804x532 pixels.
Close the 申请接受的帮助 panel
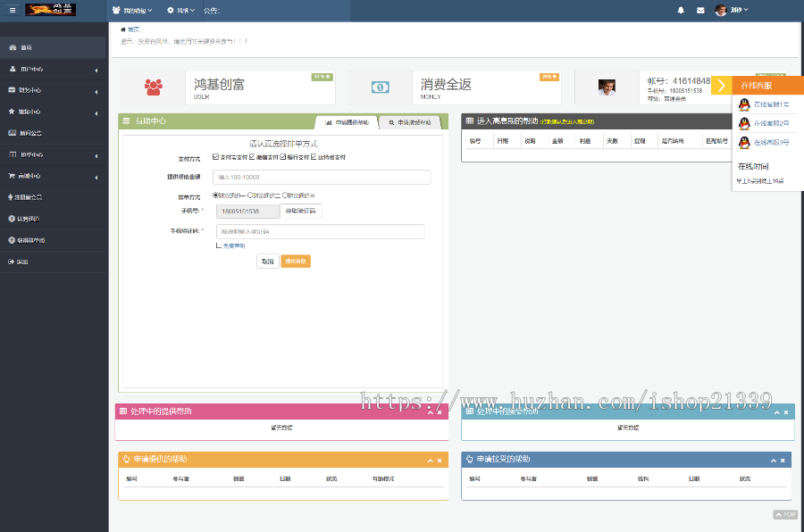coord(783,461)
